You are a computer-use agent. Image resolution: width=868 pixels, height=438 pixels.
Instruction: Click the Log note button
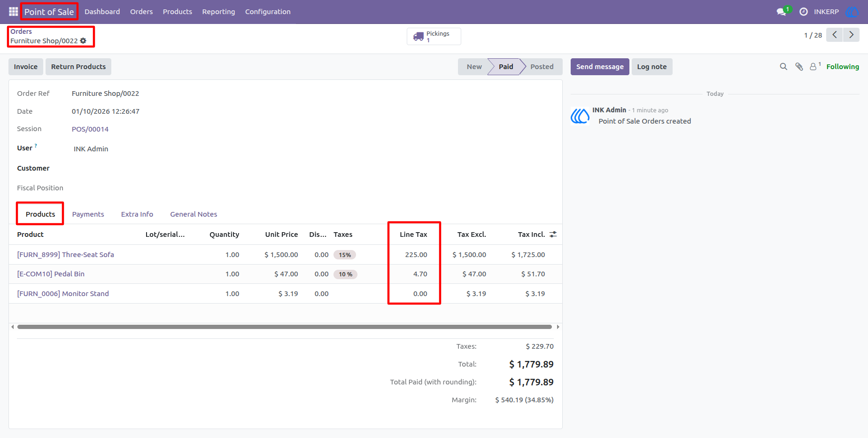[x=652, y=67]
